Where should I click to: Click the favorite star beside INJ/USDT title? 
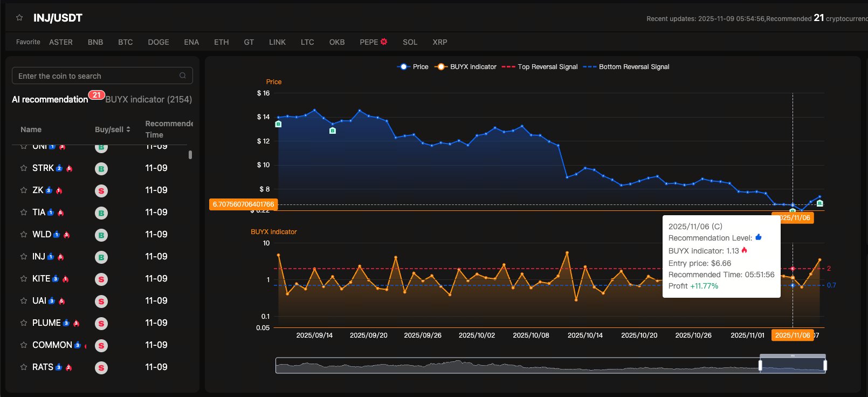point(19,18)
